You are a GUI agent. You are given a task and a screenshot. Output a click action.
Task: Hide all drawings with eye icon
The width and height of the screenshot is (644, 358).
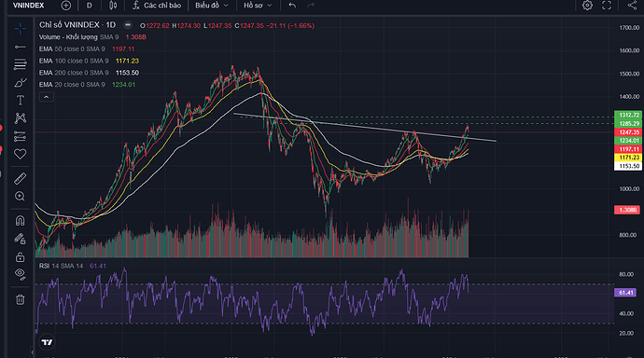point(21,274)
